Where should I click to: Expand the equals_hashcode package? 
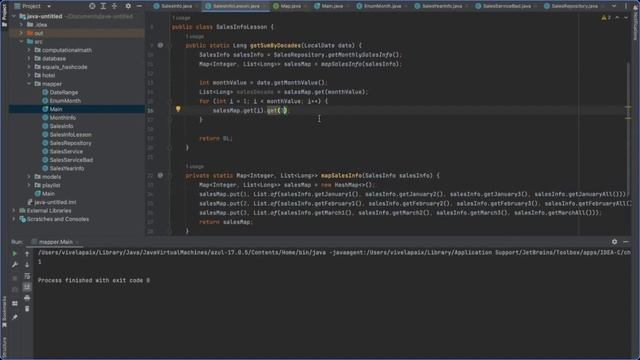29,67
